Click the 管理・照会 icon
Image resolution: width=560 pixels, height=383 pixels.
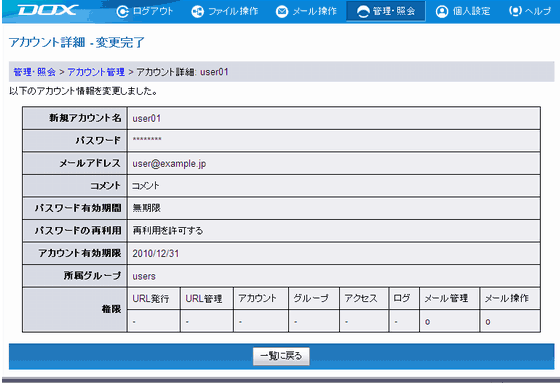click(363, 11)
